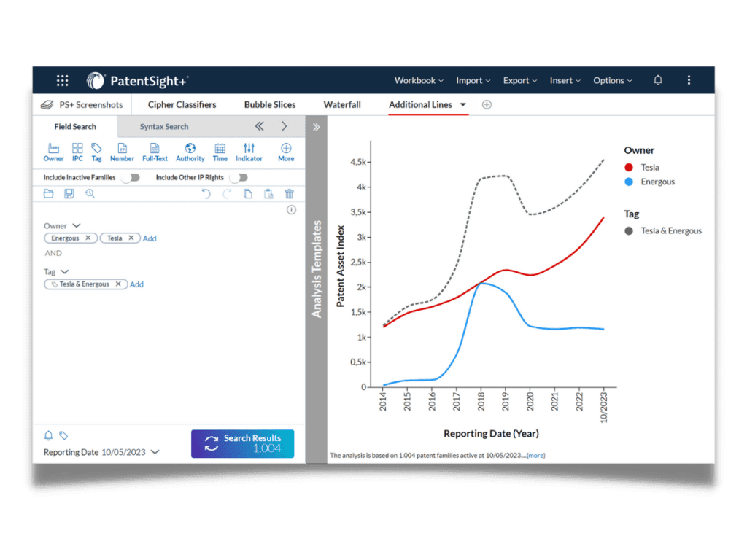
Task: Open the Waterfall tab
Action: (342, 105)
